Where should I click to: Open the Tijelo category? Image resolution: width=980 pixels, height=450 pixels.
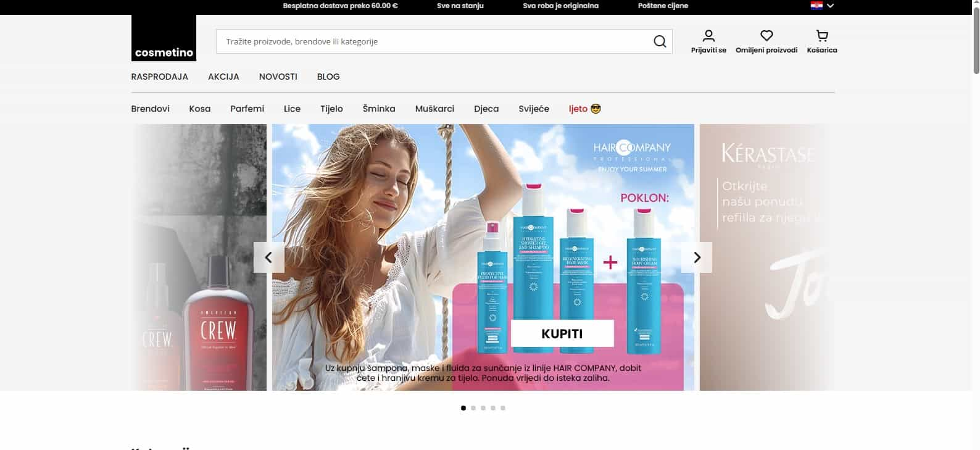[x=331, y=109]
